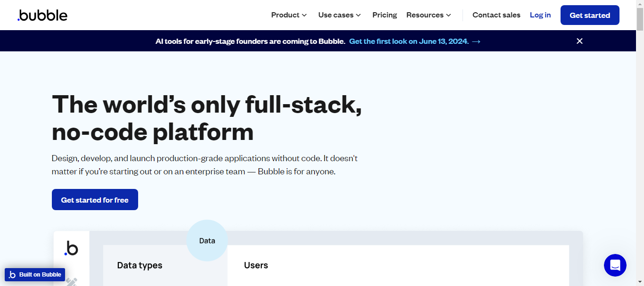Expand the Use cases dropdown menu
The height and width of the screenshot is (286, 644).
pos(339,15)
